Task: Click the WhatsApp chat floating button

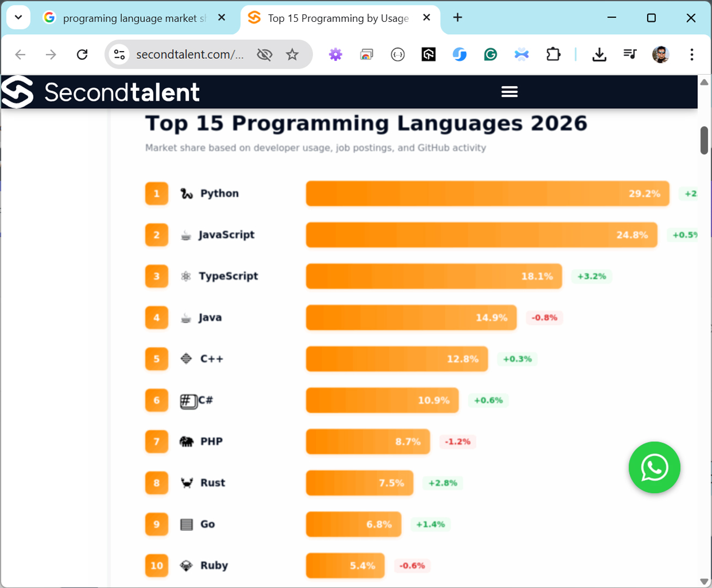Action: (654, 467)
